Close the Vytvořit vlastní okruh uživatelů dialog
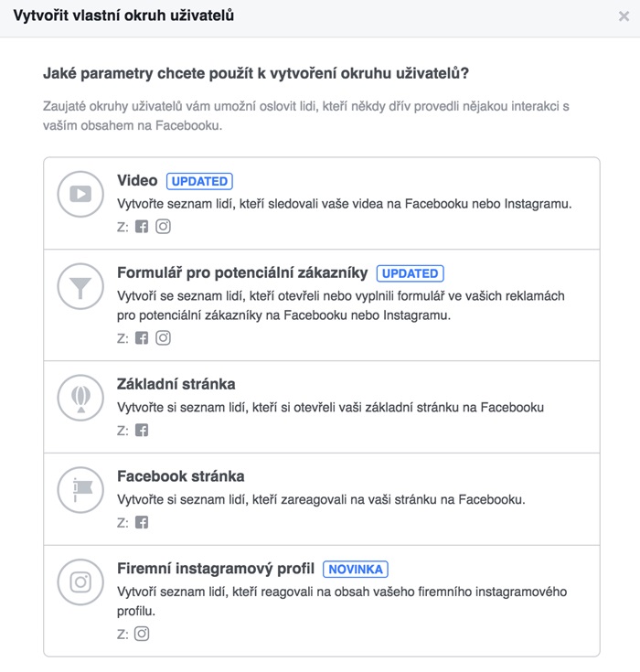This screenshot has width=640, height=672. point(624,16)
